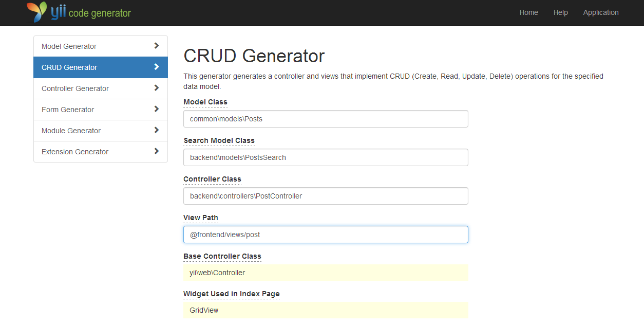Click chevron arrow beside Form Generator

pos(157,109)
